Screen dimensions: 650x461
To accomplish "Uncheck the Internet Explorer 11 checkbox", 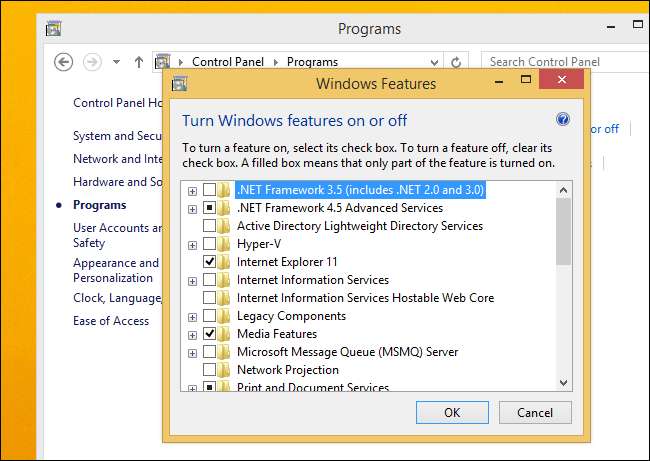I will point(209,262).
